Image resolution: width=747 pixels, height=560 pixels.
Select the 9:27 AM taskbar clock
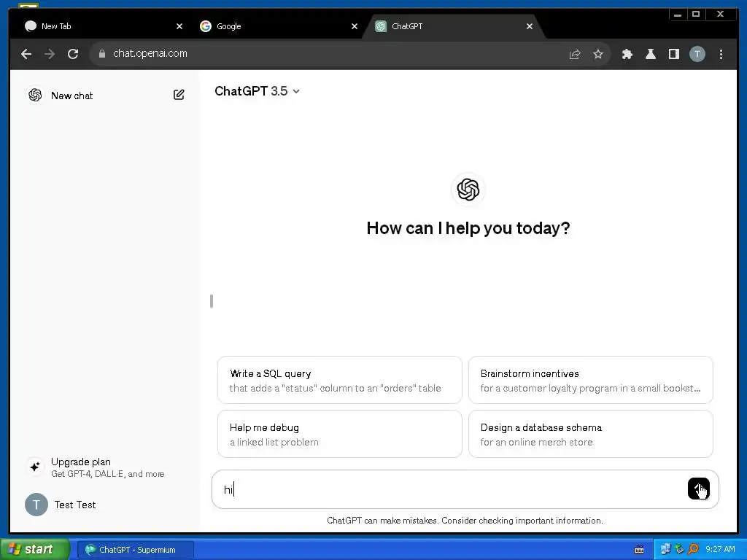point(720,550)
